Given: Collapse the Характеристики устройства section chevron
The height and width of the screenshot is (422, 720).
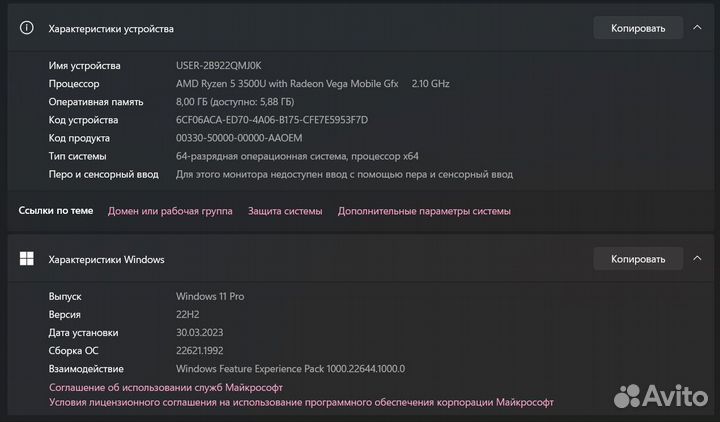Looking at the screenshot, I should click(697, 28).
